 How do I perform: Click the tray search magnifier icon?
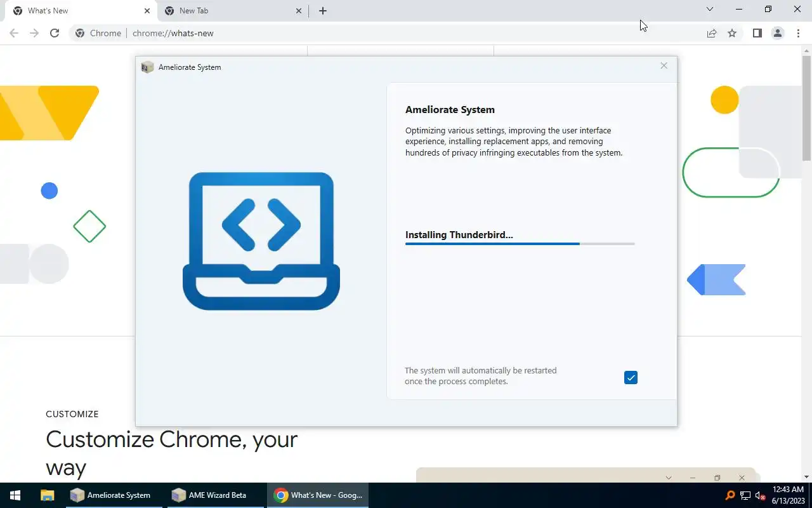pyautogui.click(x=730, y=495)
